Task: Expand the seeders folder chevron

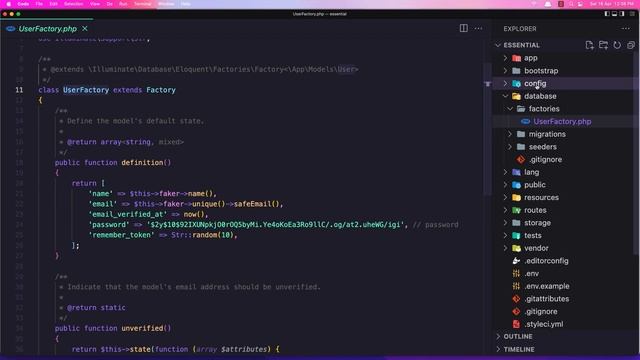Action: [x=510, y=147]
